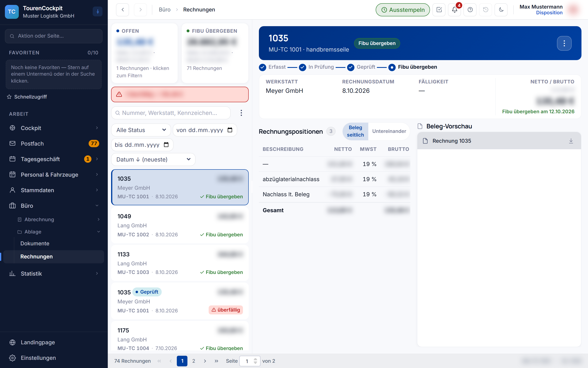588x368 pixels.
Task: Download Rechnung 1035 document
Action: coord(571,141)
